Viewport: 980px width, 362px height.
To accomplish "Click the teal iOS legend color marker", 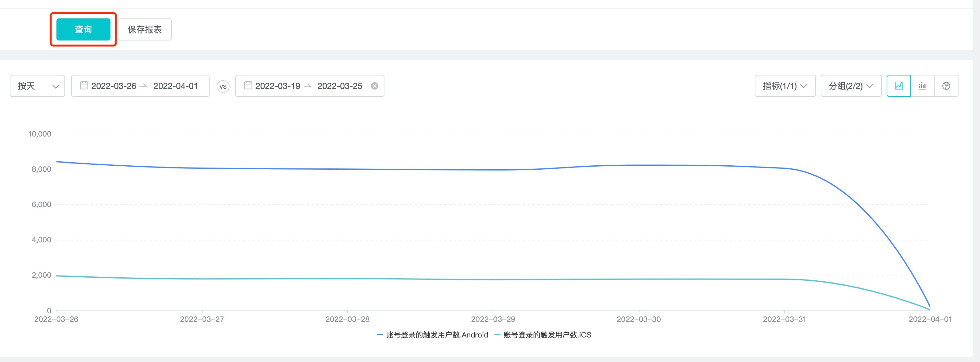I will point(497,335).
